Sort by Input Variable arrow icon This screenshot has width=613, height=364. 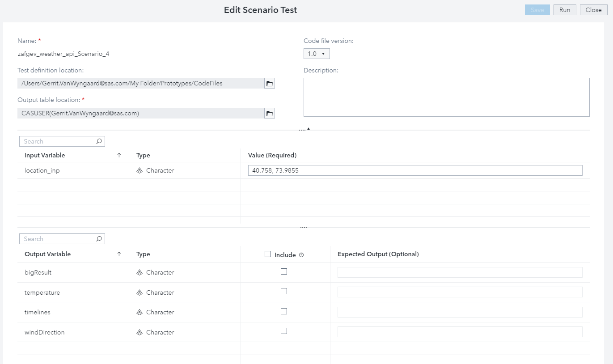pyautogui.click(x=119, y=155)
